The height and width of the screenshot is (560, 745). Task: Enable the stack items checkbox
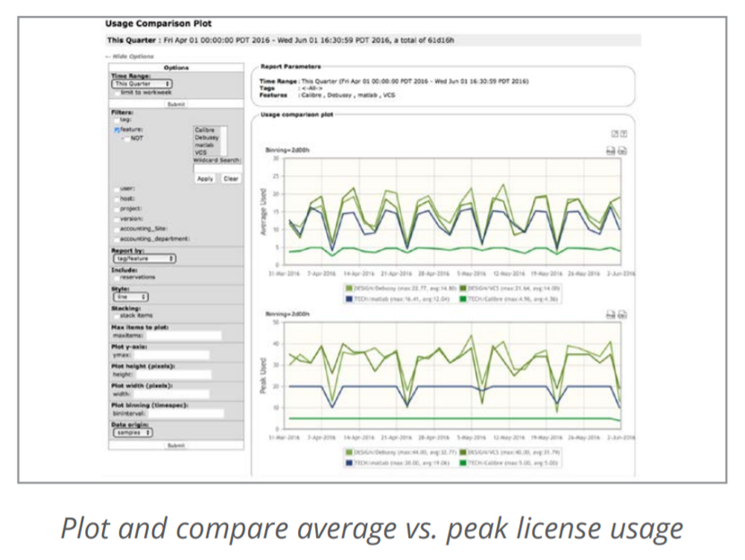[116, 316]
